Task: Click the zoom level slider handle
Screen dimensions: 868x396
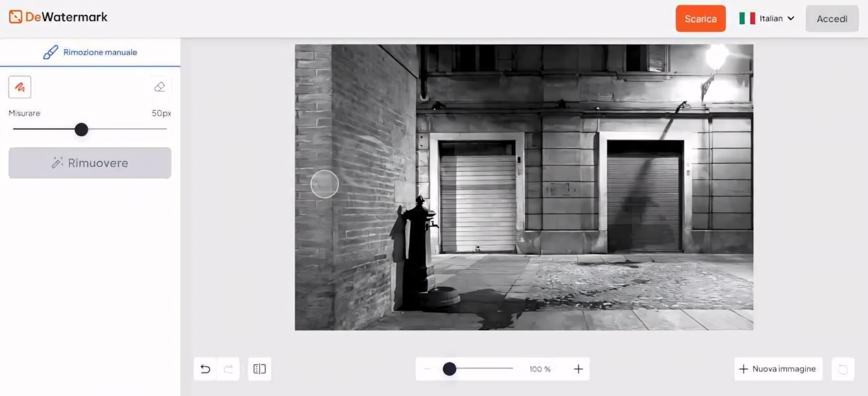Action: coord(450,369)
